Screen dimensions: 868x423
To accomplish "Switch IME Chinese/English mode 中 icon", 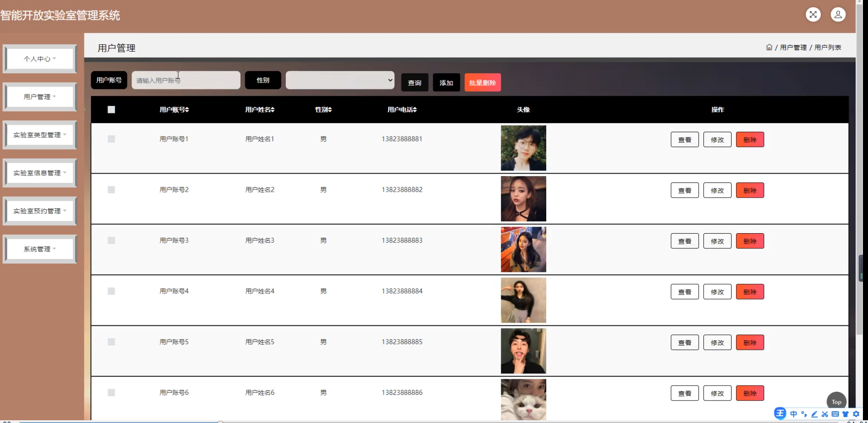I will (x=793, y=414).
